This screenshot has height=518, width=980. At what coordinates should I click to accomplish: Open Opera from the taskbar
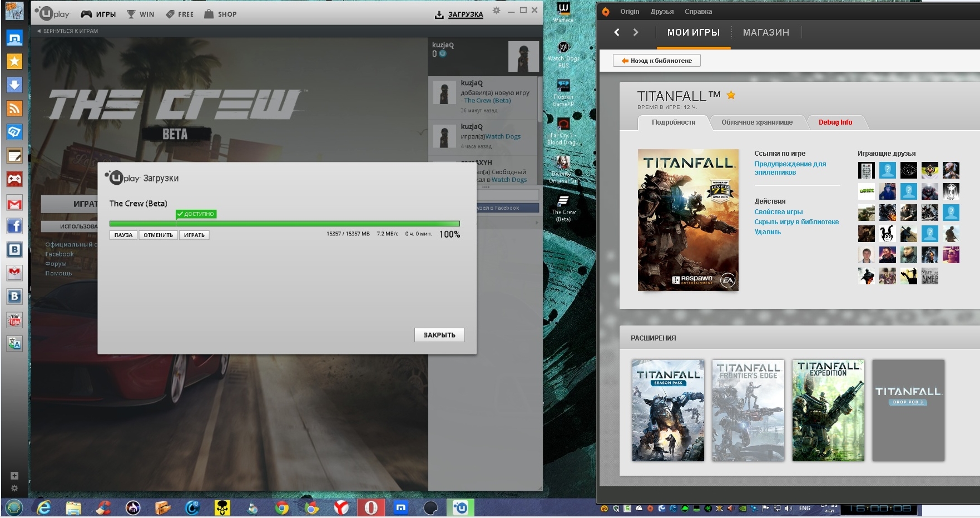click(371, 507)
